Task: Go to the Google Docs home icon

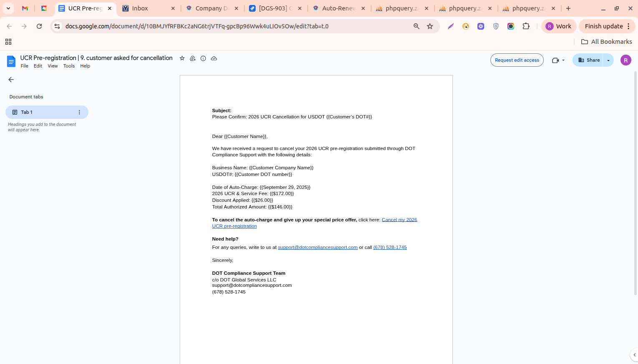Action: (11, 61)
